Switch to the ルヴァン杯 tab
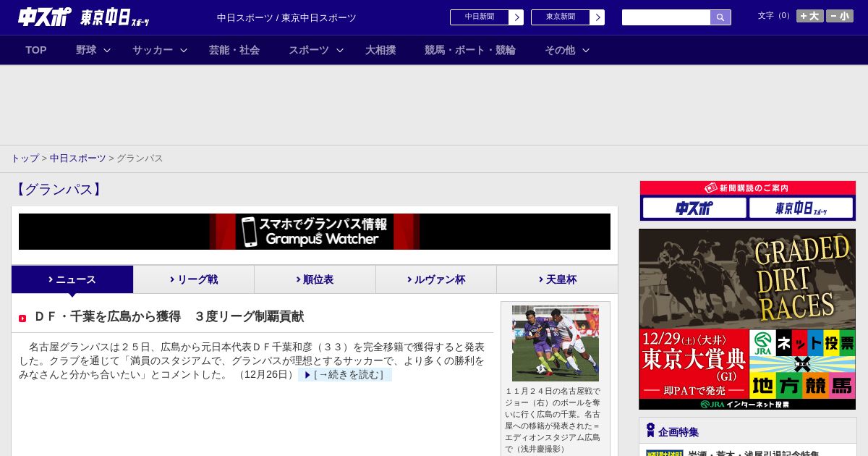The image size is (868, 456). (x=436, y=279)
